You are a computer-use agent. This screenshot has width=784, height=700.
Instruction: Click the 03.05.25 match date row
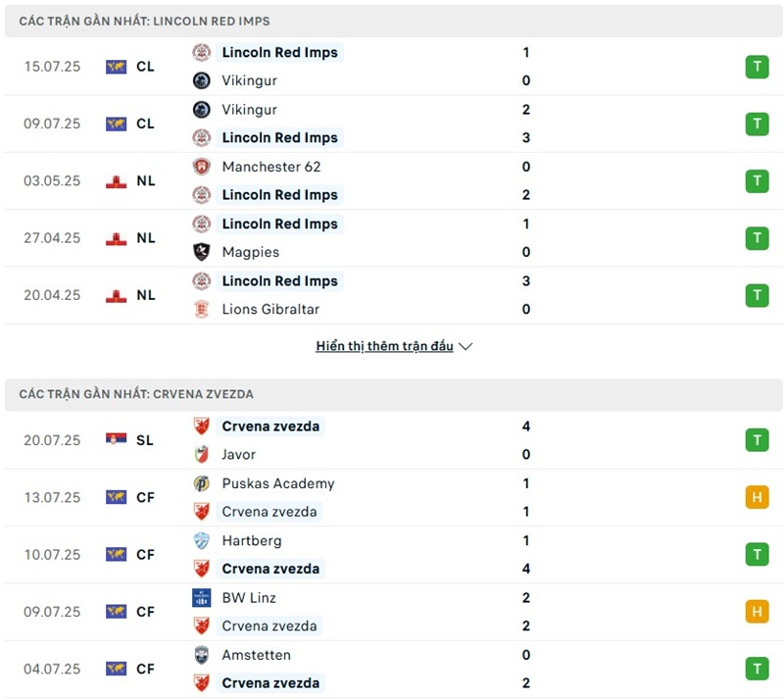coord(52,180)
